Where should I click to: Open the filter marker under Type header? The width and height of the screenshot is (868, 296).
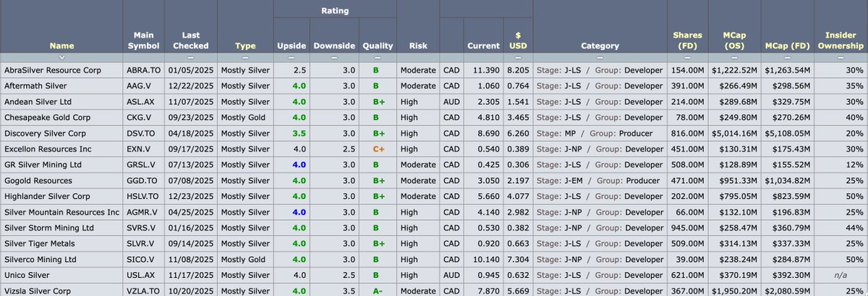click(x=245, y=56)
